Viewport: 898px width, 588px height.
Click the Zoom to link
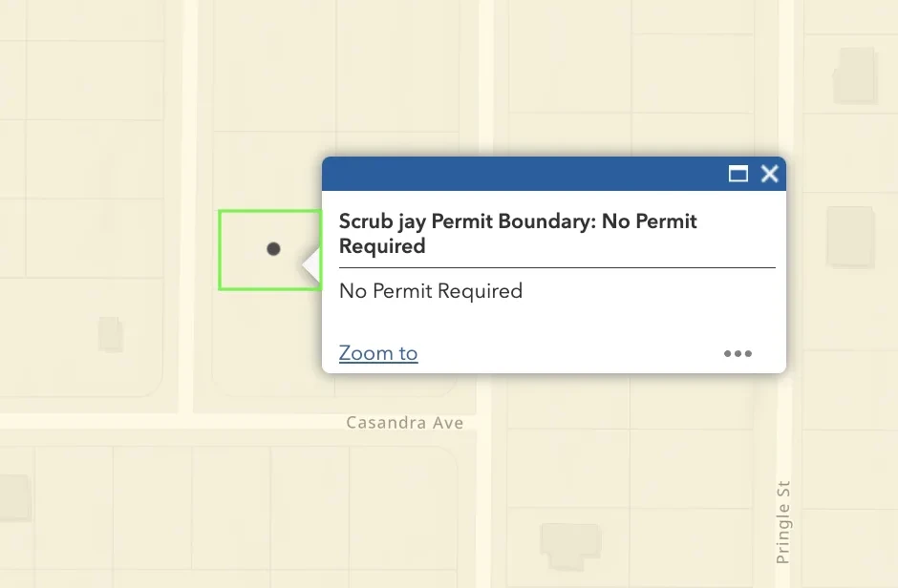tap(378, 353)
